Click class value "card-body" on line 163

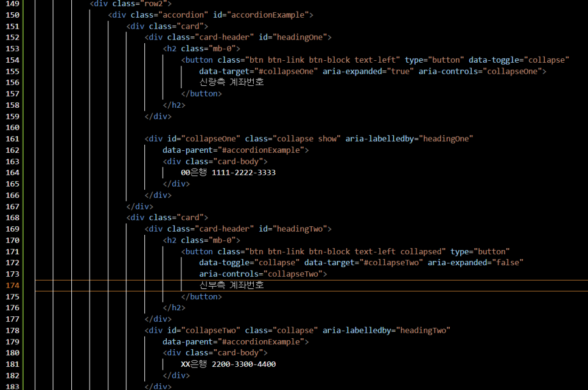pos(238,161)
